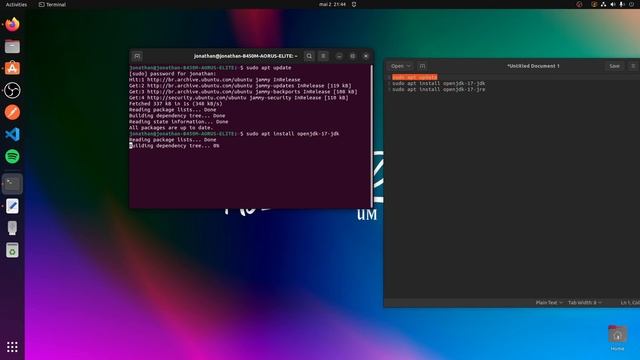
Task: Click the Untitled Document 1 title
Action: click(x=533, y=66)
